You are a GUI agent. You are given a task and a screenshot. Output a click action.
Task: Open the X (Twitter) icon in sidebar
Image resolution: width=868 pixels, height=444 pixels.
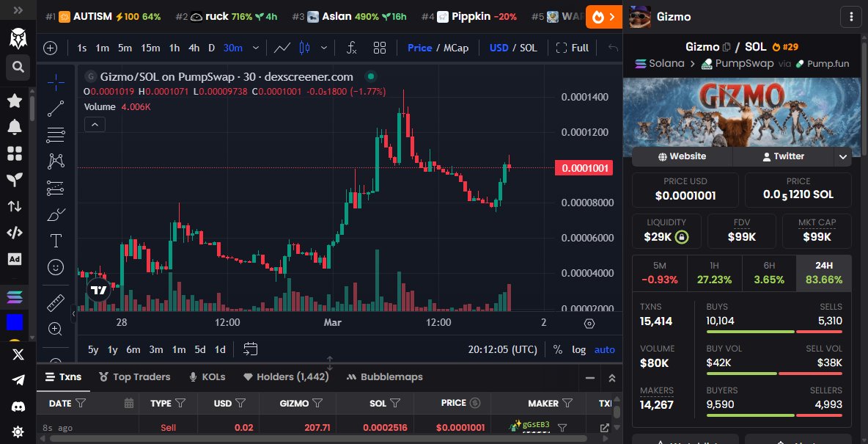click(x=18, y=354)
